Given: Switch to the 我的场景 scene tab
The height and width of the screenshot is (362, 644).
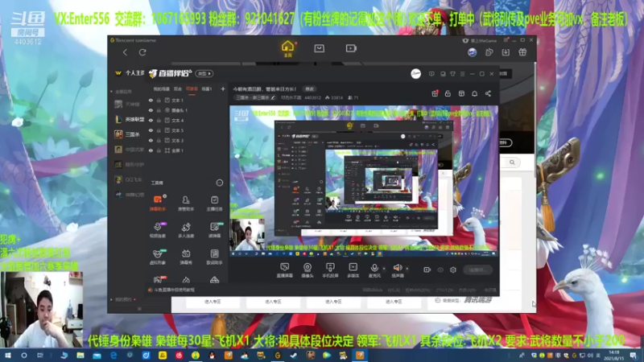Looking at the screenshot, I should [x=162, y=88].
